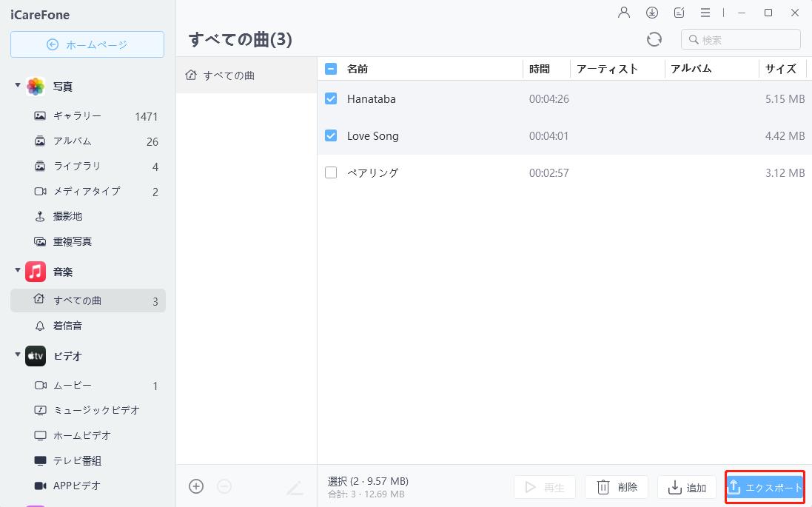
Task: Click duration 00:04:26
Action: tap(549, 99)
